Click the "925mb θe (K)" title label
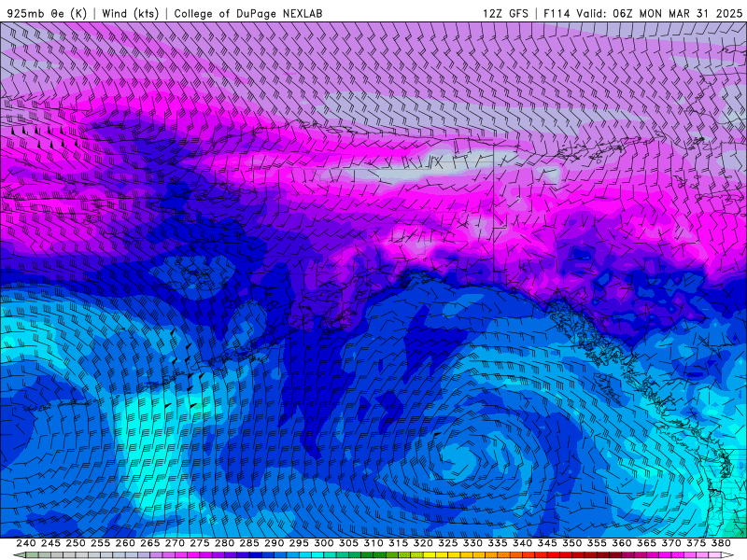Image resolution: width=747 pixels, height=560 pixels. point(47,13)
